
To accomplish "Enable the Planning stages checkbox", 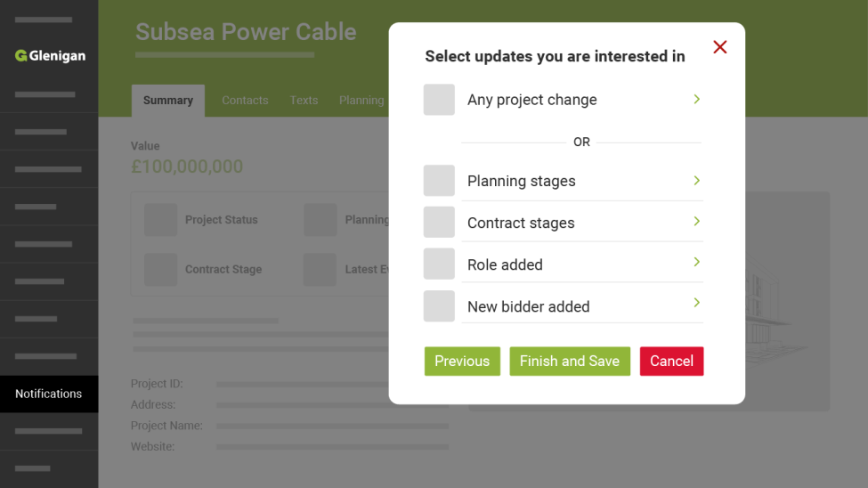I will (439, 181).
